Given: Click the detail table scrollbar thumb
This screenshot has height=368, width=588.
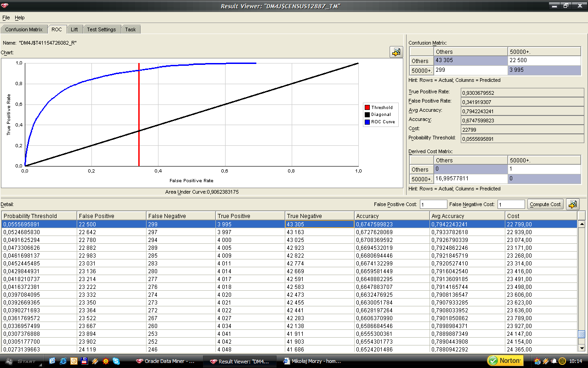Looking at the screenshot, I should pyautogui.click(x=582, y=334).
